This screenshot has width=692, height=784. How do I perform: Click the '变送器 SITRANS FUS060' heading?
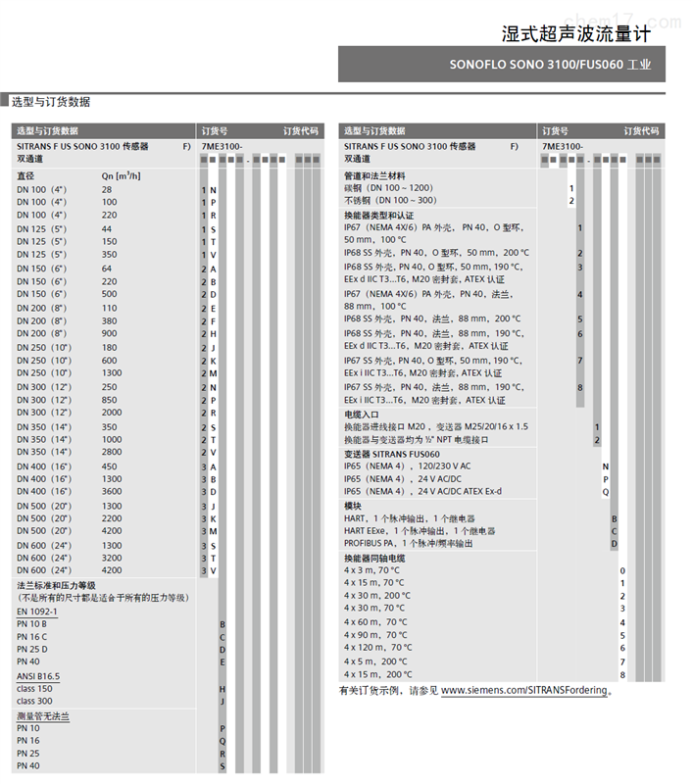point(391,455)
